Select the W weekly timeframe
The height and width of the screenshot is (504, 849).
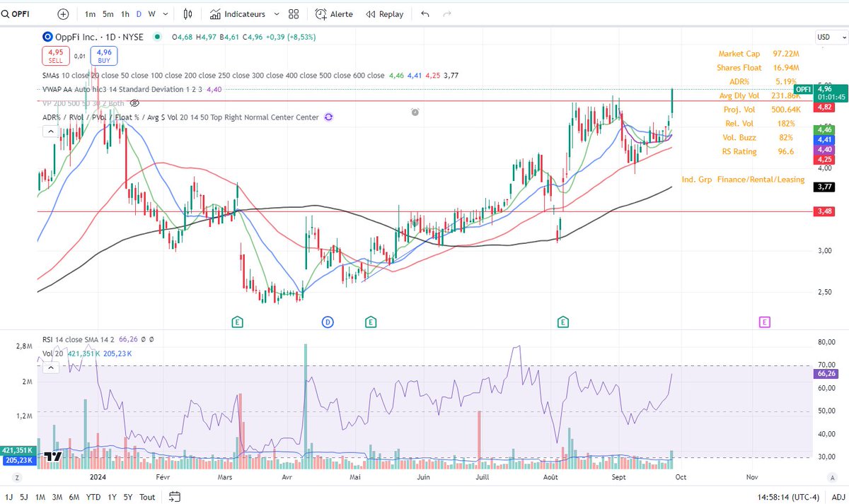pos(151,14)
